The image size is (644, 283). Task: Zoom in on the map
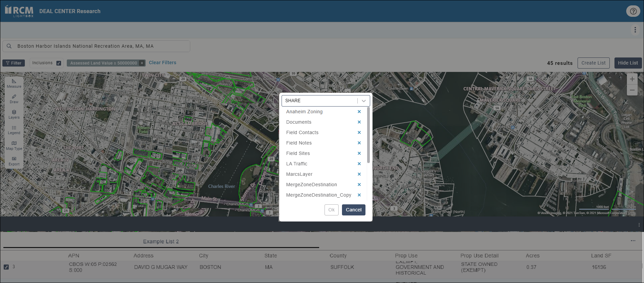click(x=632, y=79)
